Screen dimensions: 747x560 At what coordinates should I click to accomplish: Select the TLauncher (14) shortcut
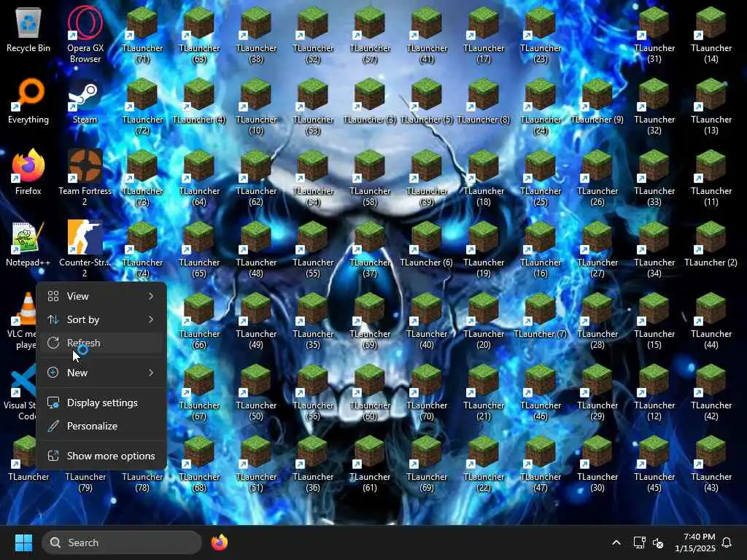711,35
